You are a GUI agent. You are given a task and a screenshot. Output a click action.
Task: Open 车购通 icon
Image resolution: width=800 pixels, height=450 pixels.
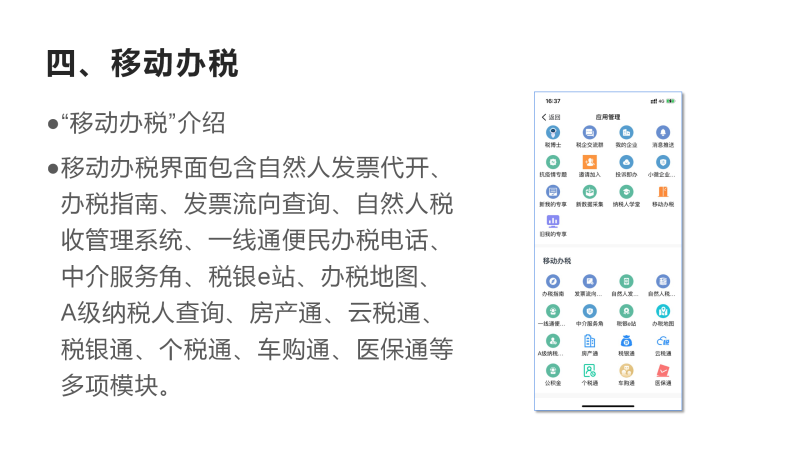point(626,370)
